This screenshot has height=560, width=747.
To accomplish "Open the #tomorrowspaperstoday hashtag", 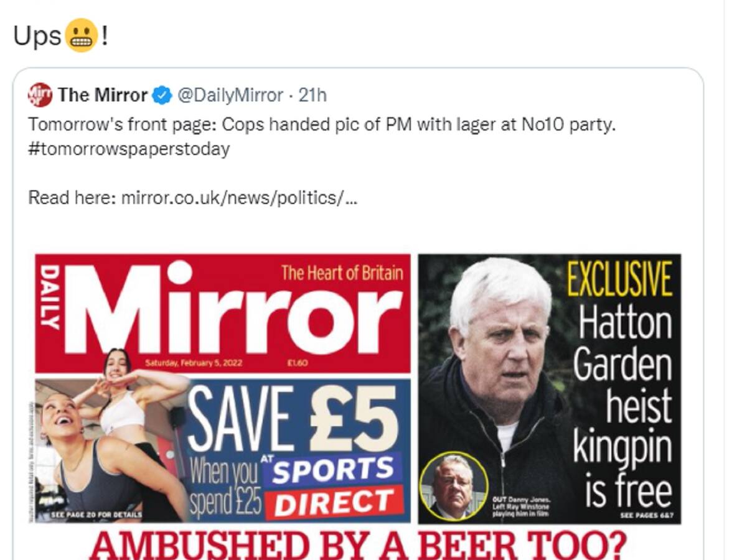I will pyautogui.click(x=129, y=149).
